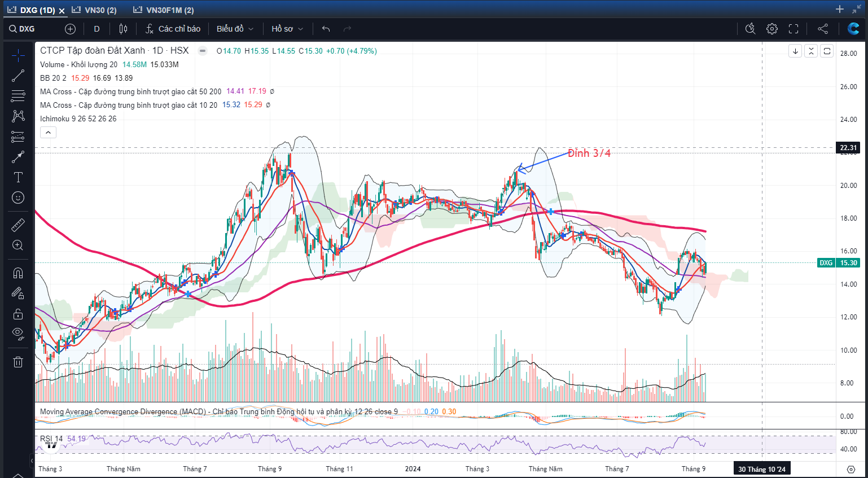Click the 30 Tháng 10 '24 date label
This screenshot has width=868, height=478.
click(762, 469)
